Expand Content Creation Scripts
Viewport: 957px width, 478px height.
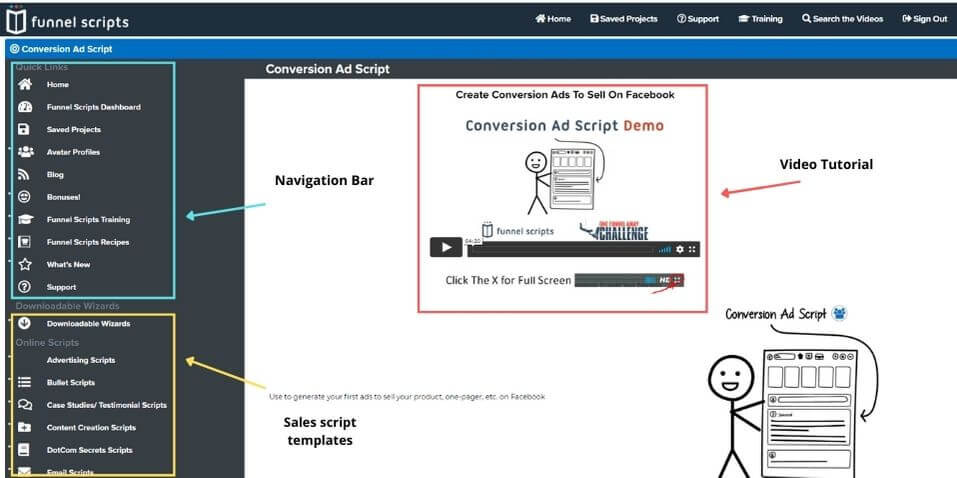(92, 427)
